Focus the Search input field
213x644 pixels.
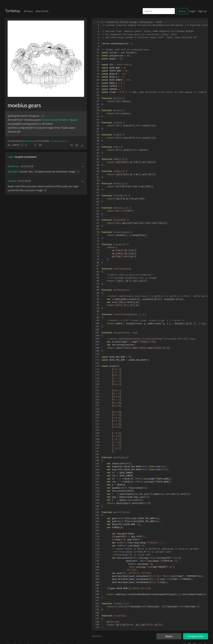point(159,11)
